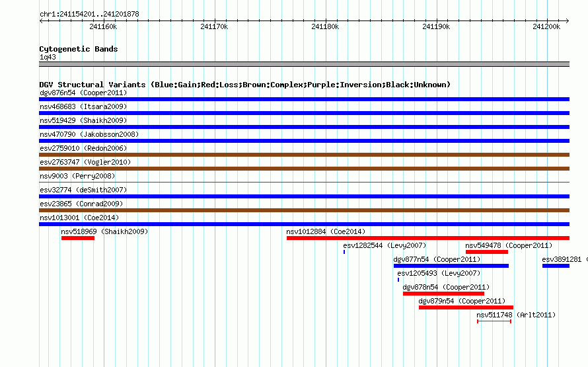This screenshot has width=588, height=367.
Task: Select the brown bar under esv23865
Action: click(x=304, y=210)
